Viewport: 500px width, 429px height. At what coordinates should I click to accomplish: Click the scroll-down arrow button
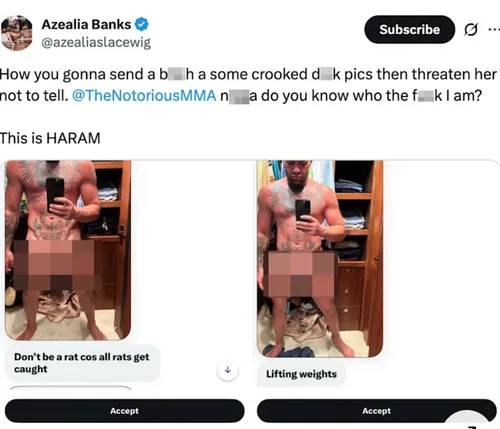point(228,370)
